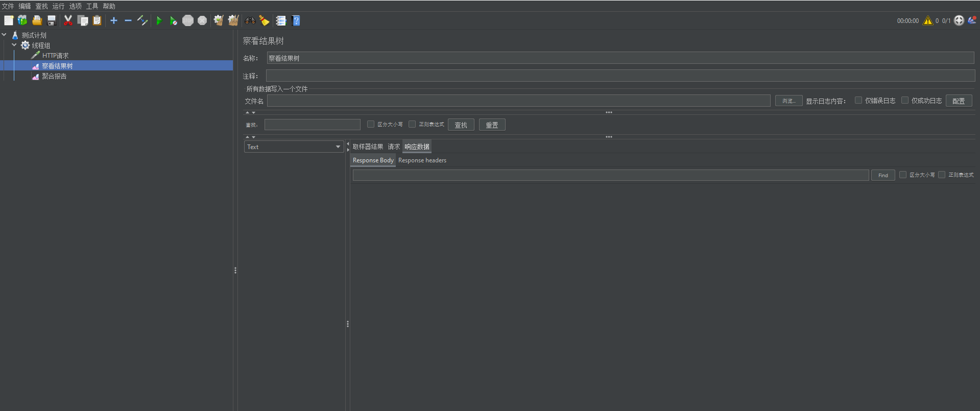The image size is (980, 411).
Task: Open the 工具 menu
Action: [x=92, y=6]
